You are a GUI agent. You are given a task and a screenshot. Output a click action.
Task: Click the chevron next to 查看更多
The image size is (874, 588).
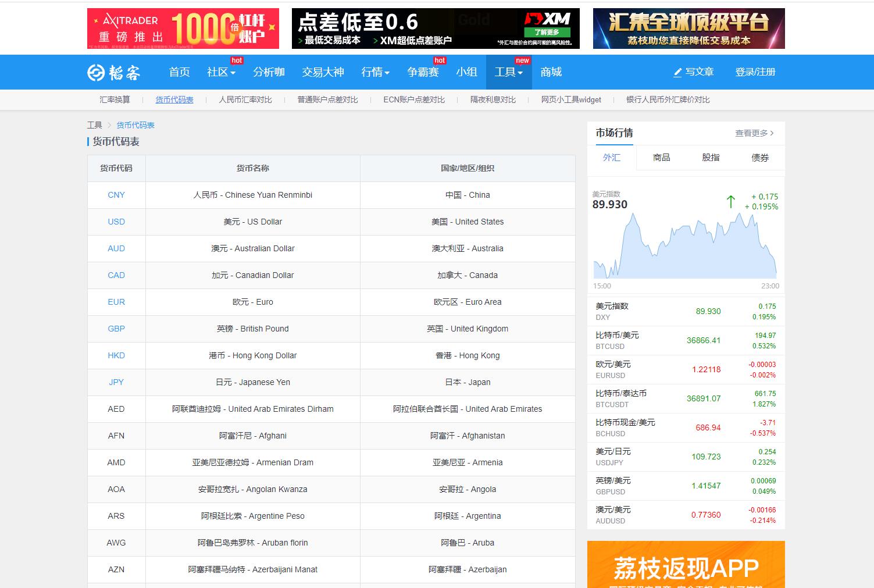coord(772,133)
